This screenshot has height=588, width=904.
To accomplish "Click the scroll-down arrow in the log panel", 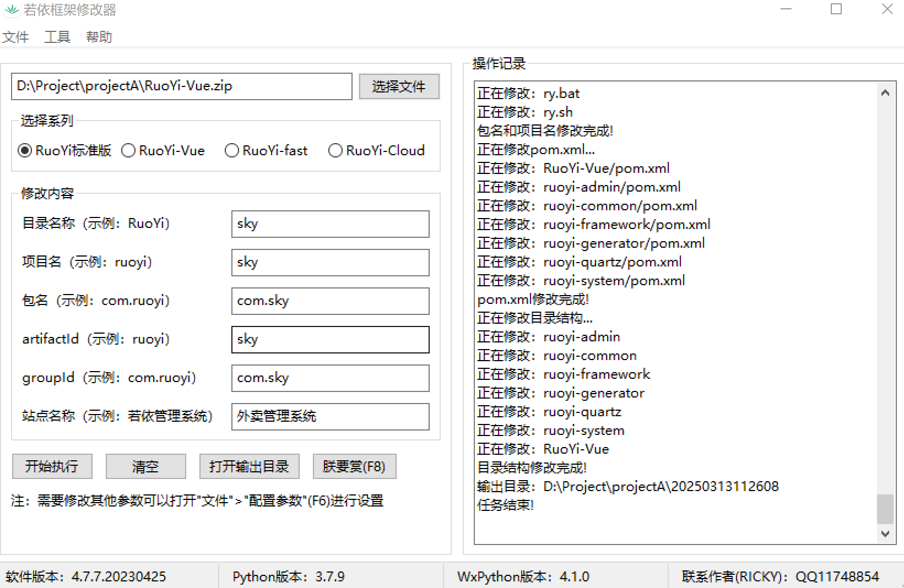I will [885, 533].
